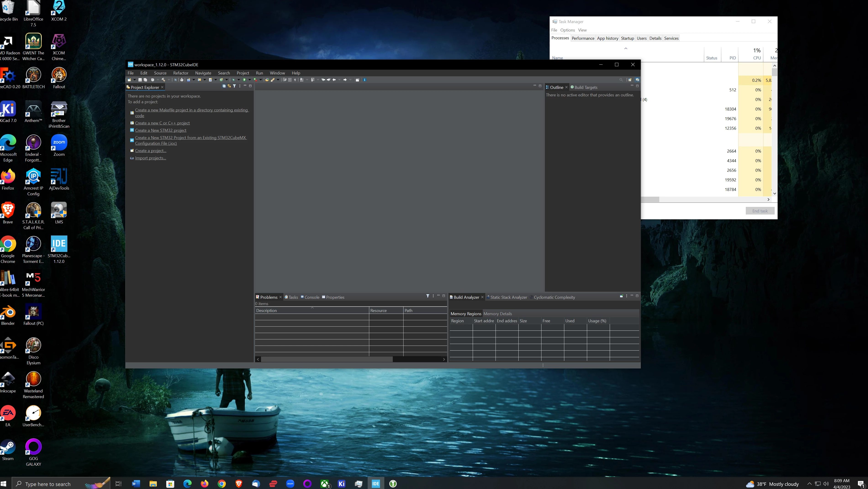This screenshot has width=868, height=489.
Task: Click Collapse All in Project Explorer
Action: click(224, 86)
